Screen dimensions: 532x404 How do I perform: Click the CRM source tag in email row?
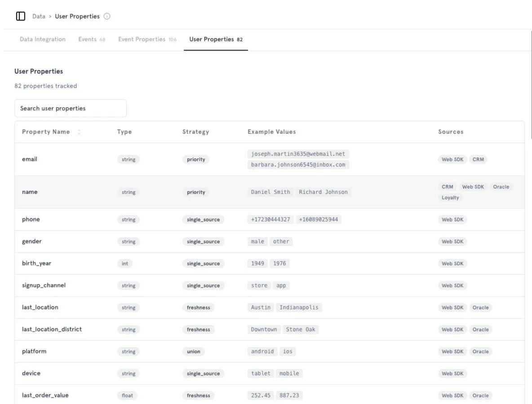point(478,159)
